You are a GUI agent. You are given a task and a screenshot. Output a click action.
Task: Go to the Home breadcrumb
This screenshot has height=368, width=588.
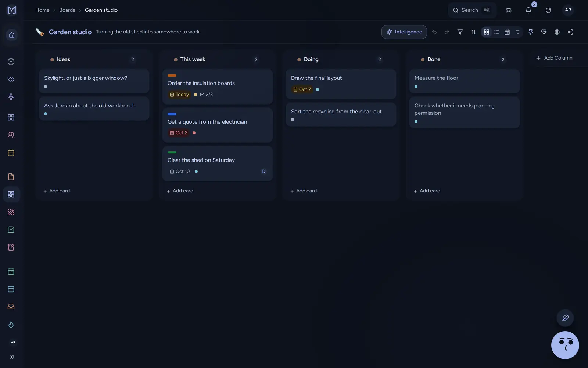pos(42,10)
